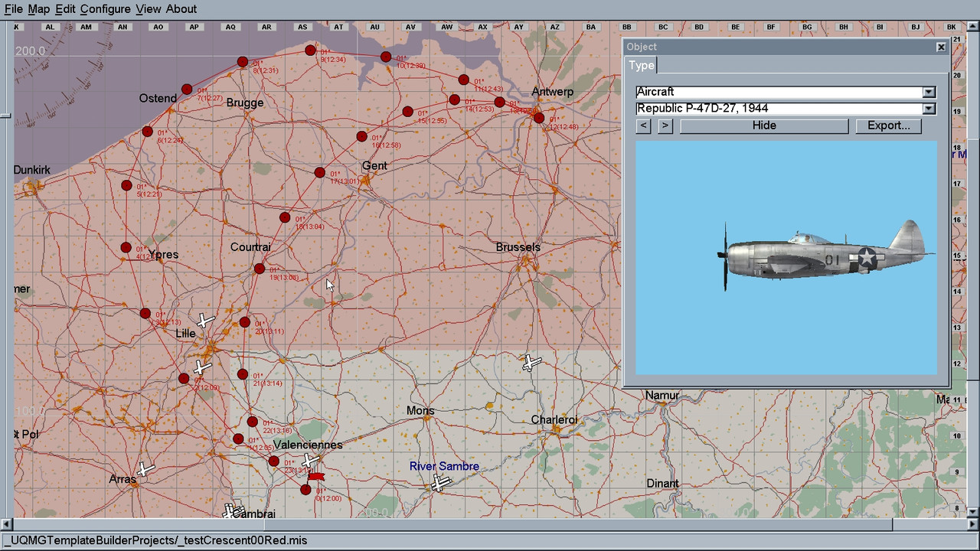
Task: Expand the Aircraft category dropdown
Action: pyautogui.click(x=929, y=92)
